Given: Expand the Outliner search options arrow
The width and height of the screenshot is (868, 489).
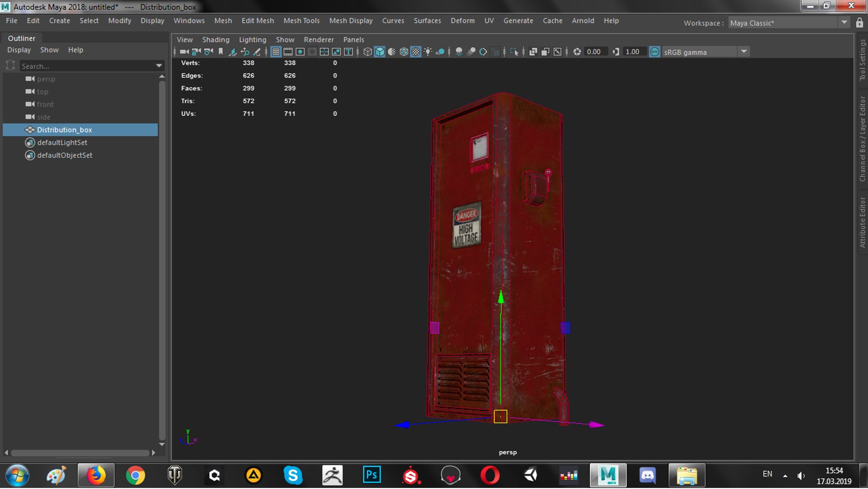Looking at the screenshot, I should coord(159,66).
